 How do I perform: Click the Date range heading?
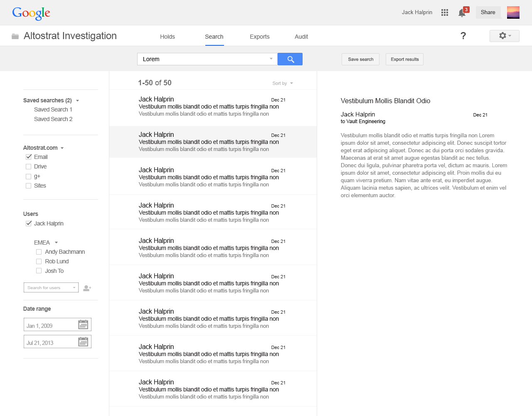coord(37,309)
